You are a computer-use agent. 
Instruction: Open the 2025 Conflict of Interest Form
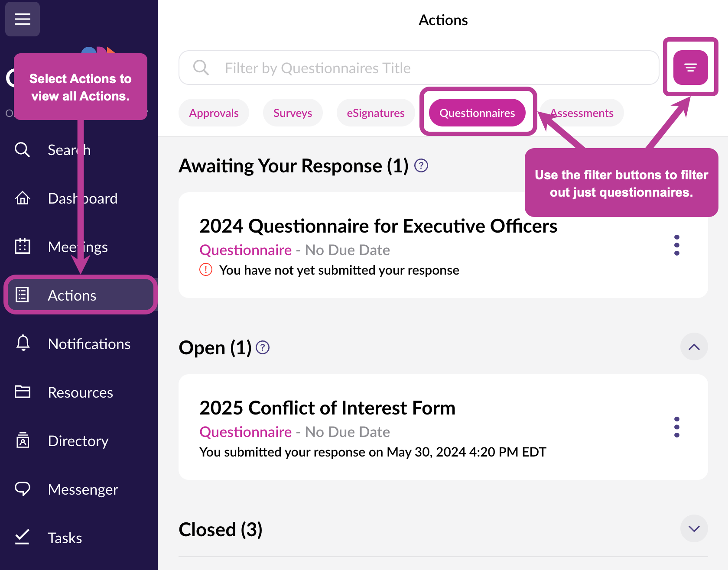click(327, 408)
